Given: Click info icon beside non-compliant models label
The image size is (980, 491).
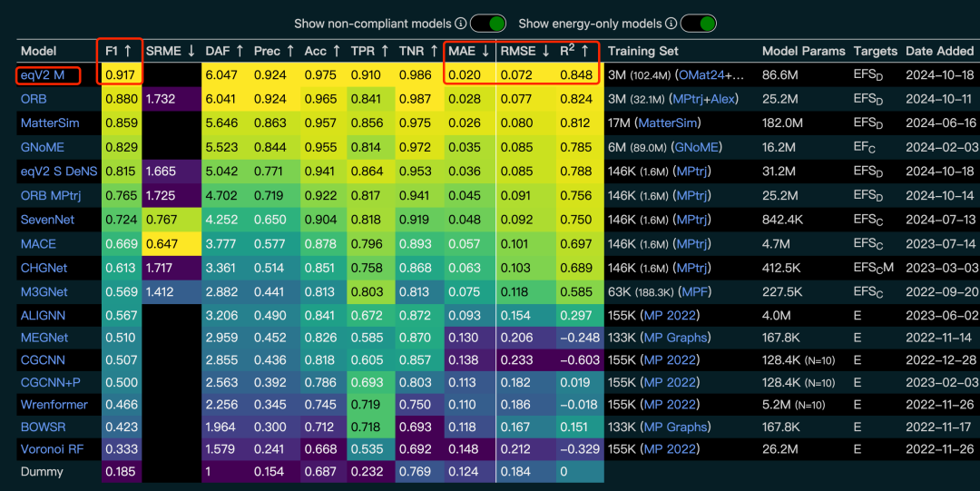Looking at the screenshot, I should point(460,24).
